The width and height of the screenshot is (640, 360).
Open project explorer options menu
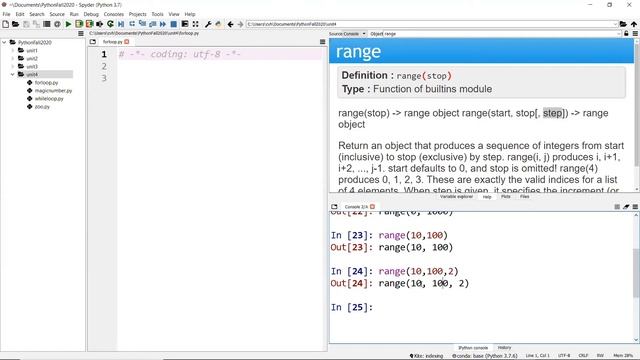(x=81, y=33)
